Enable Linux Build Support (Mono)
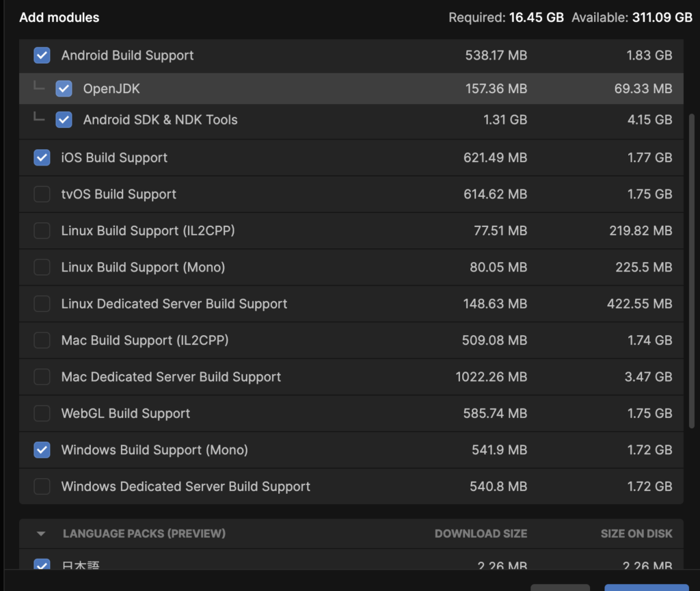Image resolution: width=700 pixels, height=591 pixels. pos(42,267)
